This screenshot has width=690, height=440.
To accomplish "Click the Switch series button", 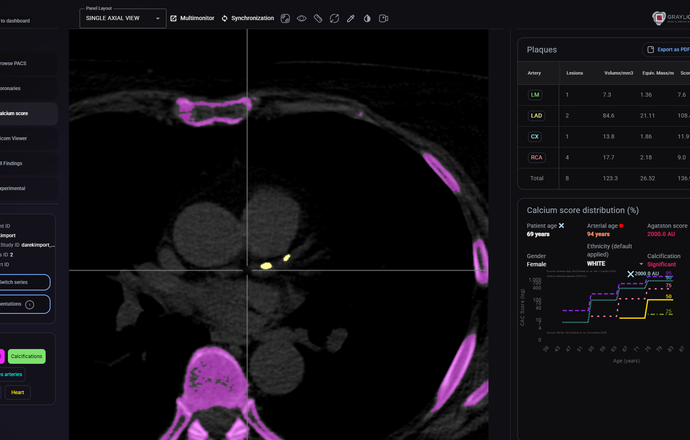I will (x=25, y=282).
